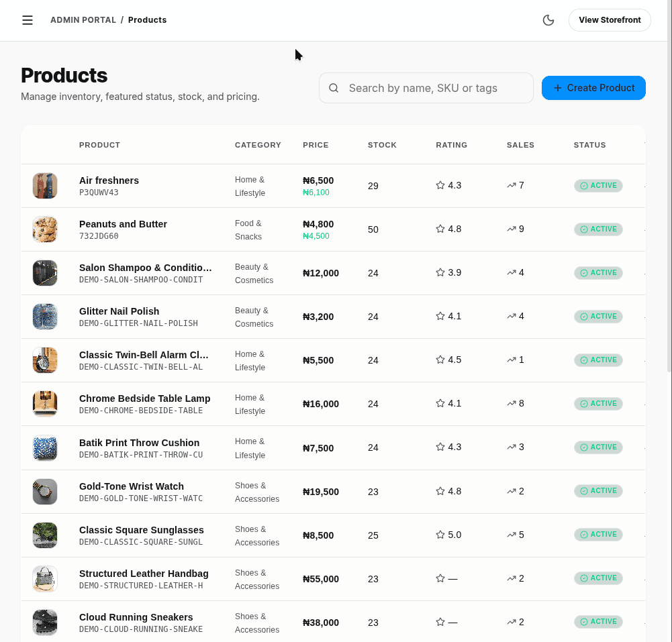Click sales trend icon for Chrome Bedside Lamp
The image size is (672, 642).
512,403
